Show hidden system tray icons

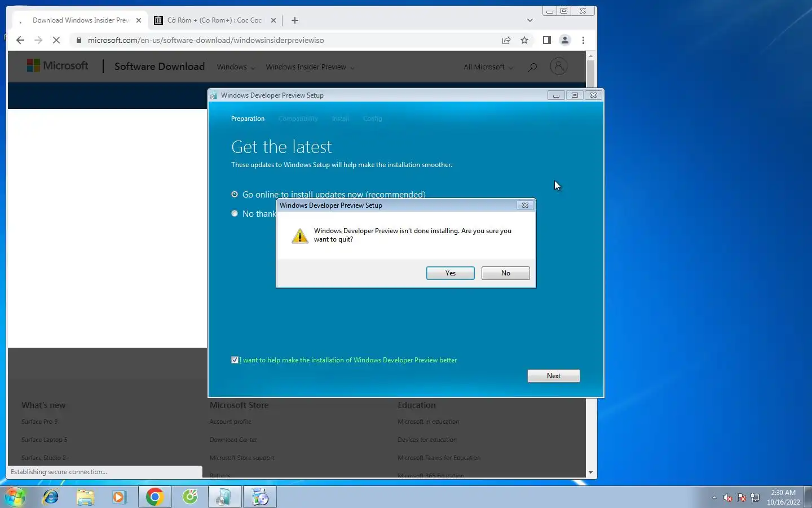714,497
